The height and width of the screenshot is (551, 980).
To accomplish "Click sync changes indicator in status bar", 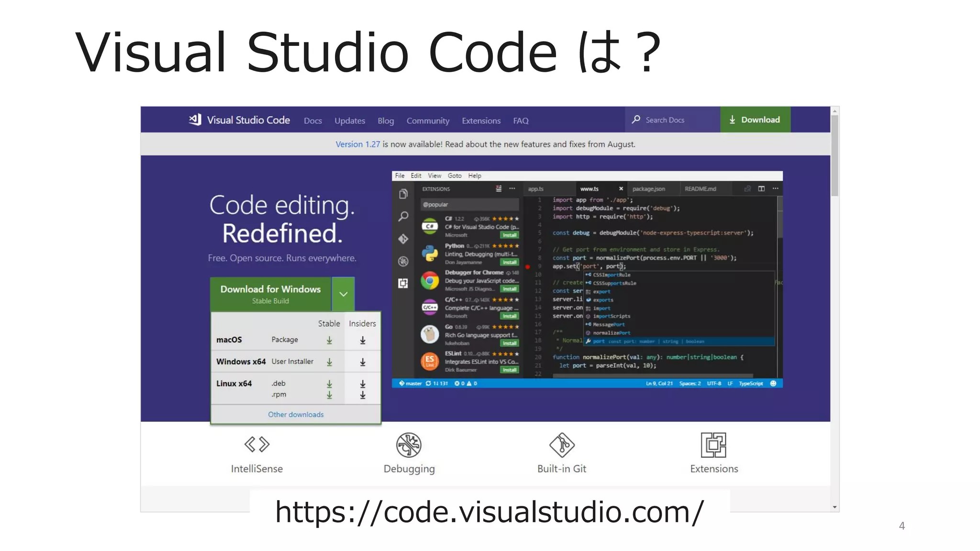I will pos(437,384).
